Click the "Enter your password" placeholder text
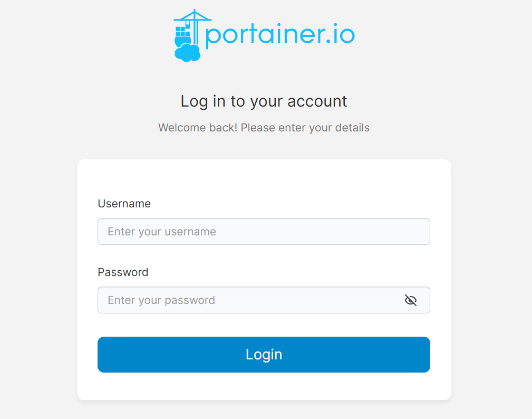This screenshot has height=419, width=532. click(161, 300)
